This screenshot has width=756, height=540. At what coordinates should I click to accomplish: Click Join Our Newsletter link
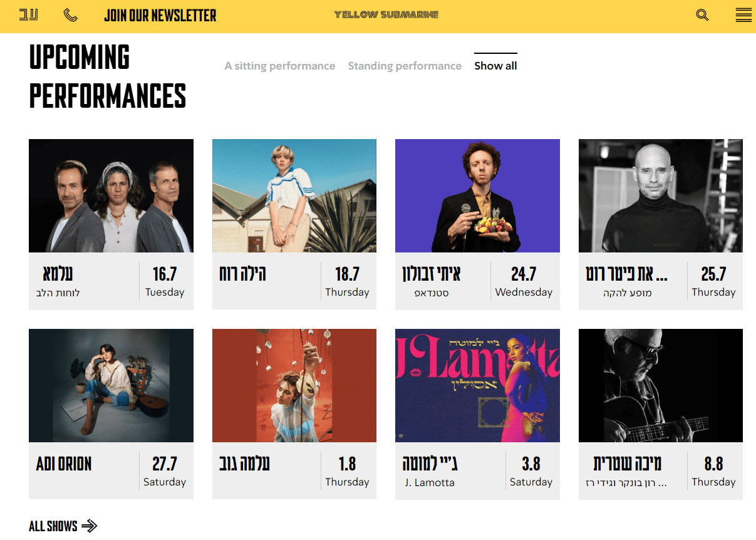(x=160, y=16)
